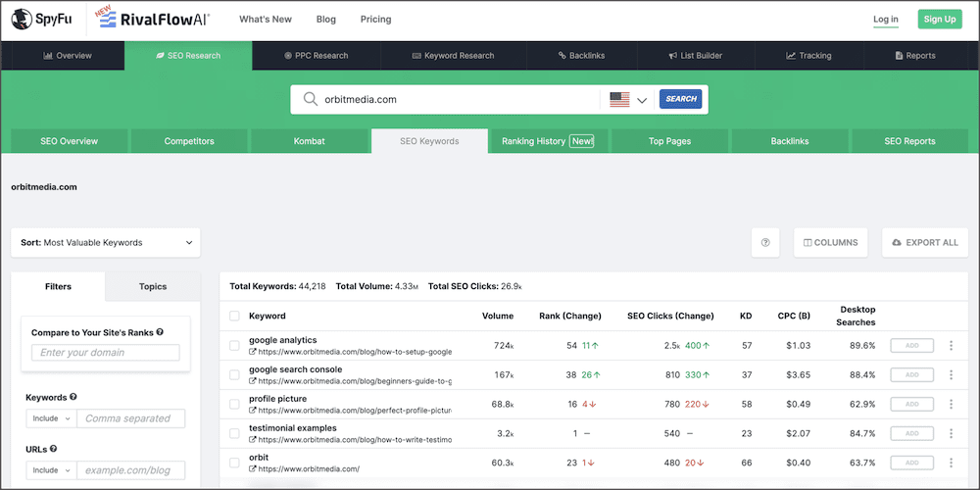Open the kebab menu for testimonial examples row

point(952,433)
